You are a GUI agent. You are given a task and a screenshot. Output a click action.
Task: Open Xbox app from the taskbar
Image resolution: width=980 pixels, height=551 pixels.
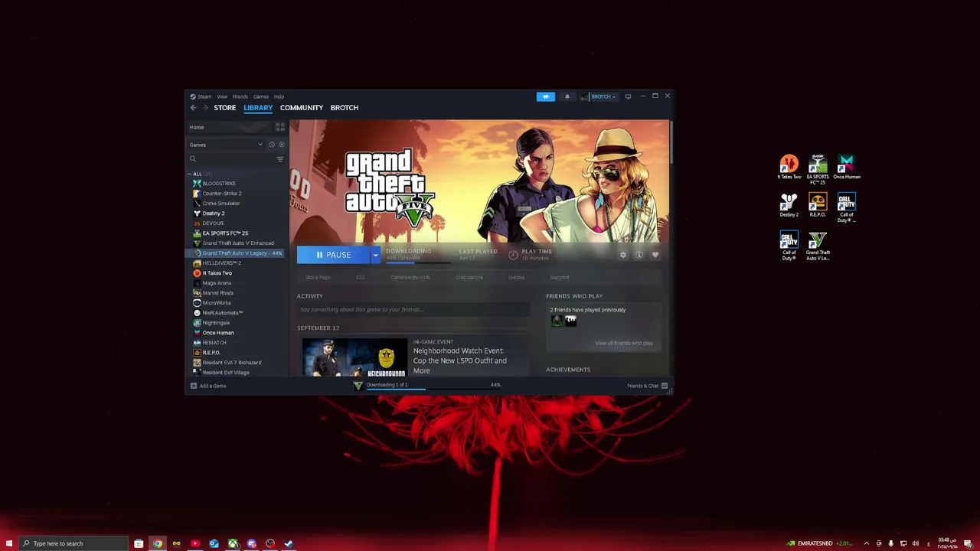232,543
